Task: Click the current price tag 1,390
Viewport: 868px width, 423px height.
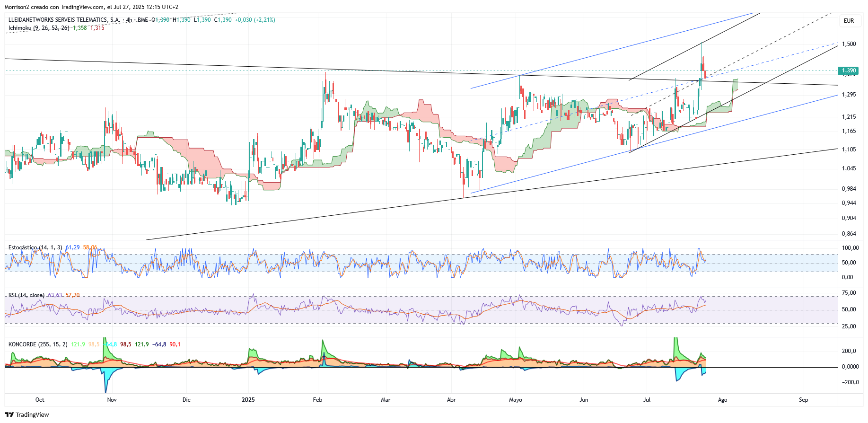Action: point(849,70)
